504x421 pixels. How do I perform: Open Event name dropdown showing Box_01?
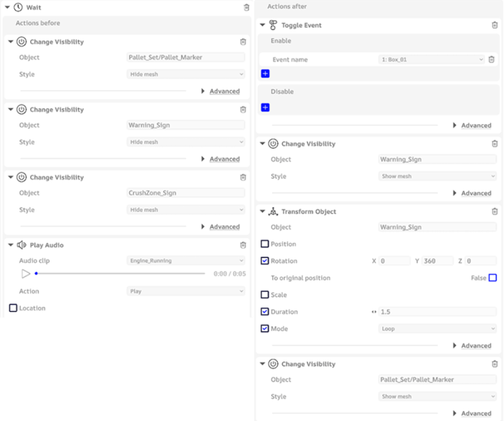click(431, 59)
